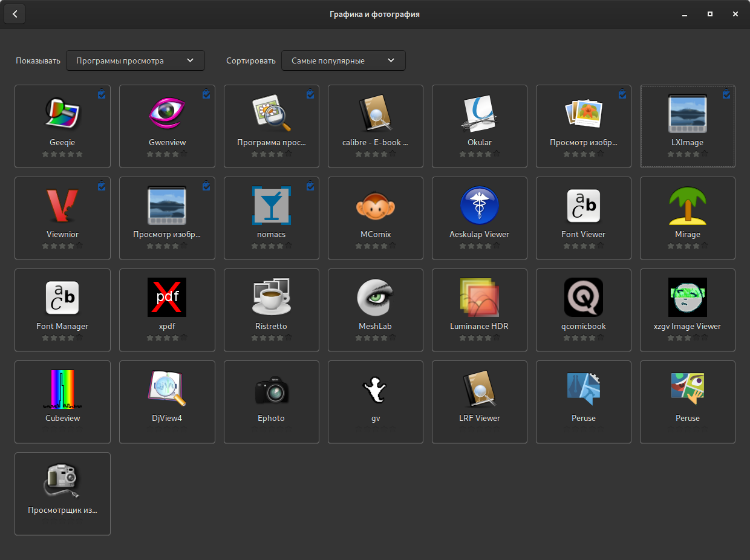Click the 'Показывать' filter label
Screen dimensions: 750x560
pos(38,60)
